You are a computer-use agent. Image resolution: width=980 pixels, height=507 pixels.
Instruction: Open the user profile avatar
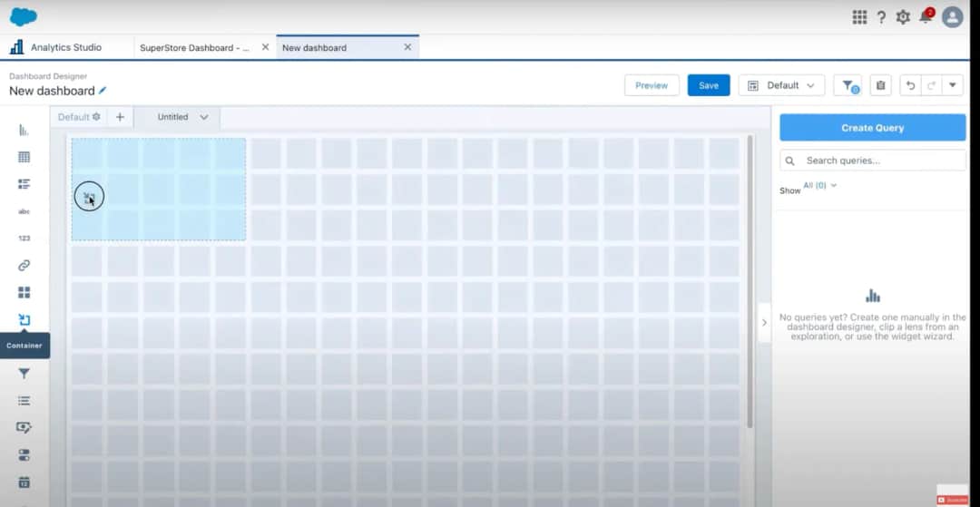(x=953, y=17)
